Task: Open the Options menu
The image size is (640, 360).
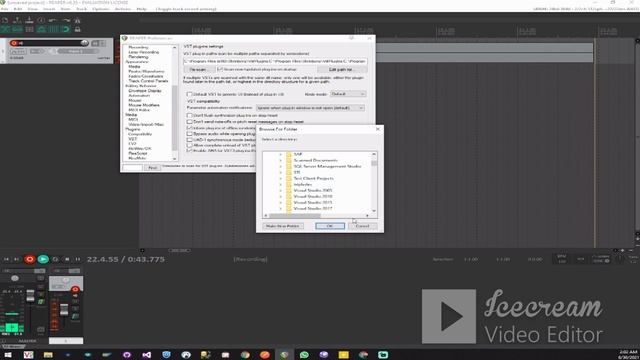Action: click(x=100, y=9)
